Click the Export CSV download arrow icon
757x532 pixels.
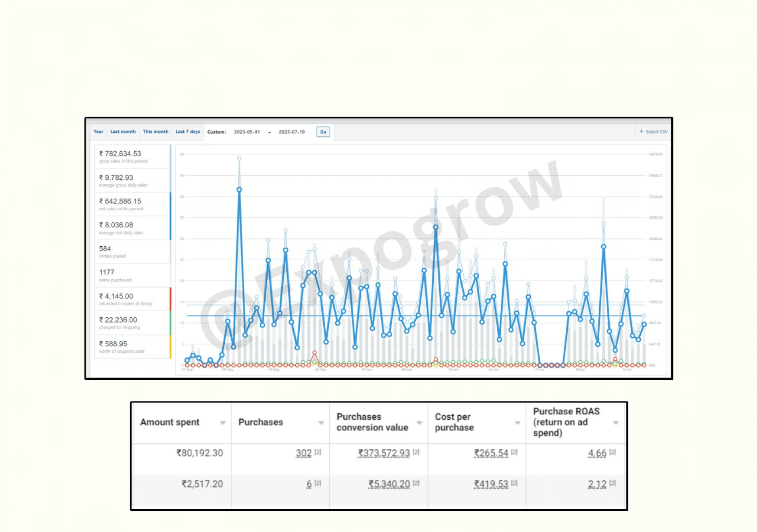click(642, 132)
